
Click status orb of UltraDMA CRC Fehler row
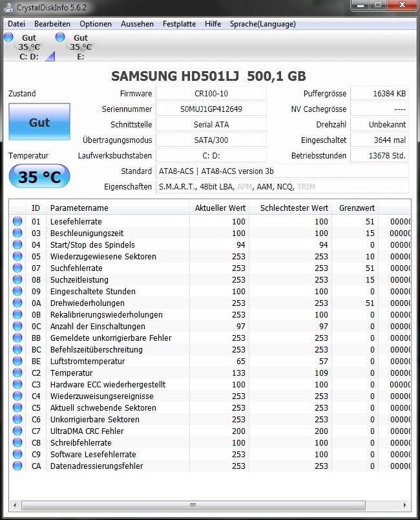click(x=17, y=431)
